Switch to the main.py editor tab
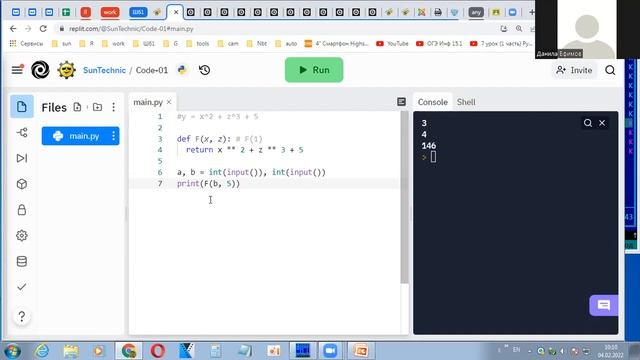Image resolution: width=640 pixels, height=360 pixels. coord(148,102)
